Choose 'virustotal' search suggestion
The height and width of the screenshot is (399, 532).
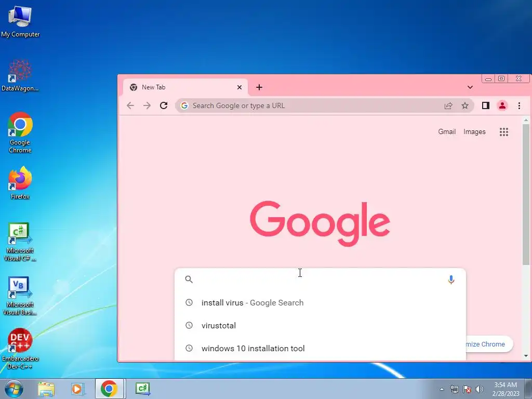(320, 325)
